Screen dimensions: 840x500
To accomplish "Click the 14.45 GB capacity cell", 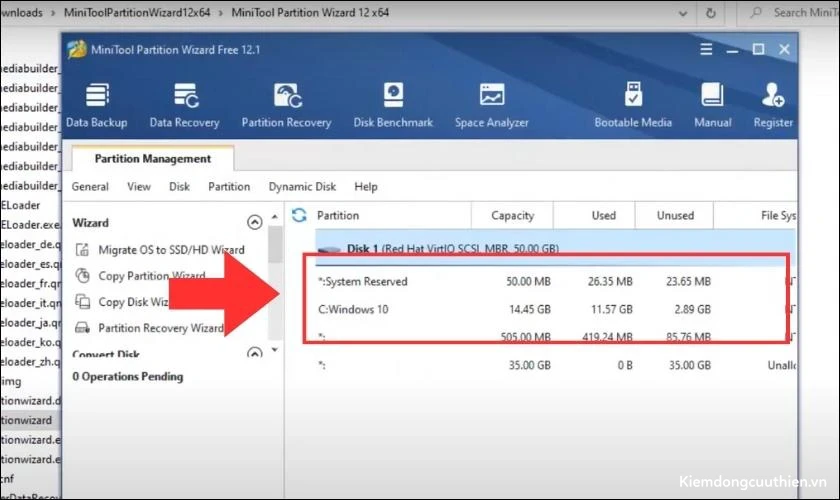I will 529,309.
